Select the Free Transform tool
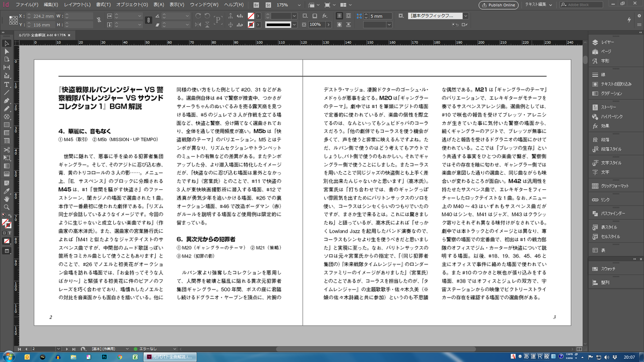The width and height of the screenshot is (644, 362). coord(7,158)
